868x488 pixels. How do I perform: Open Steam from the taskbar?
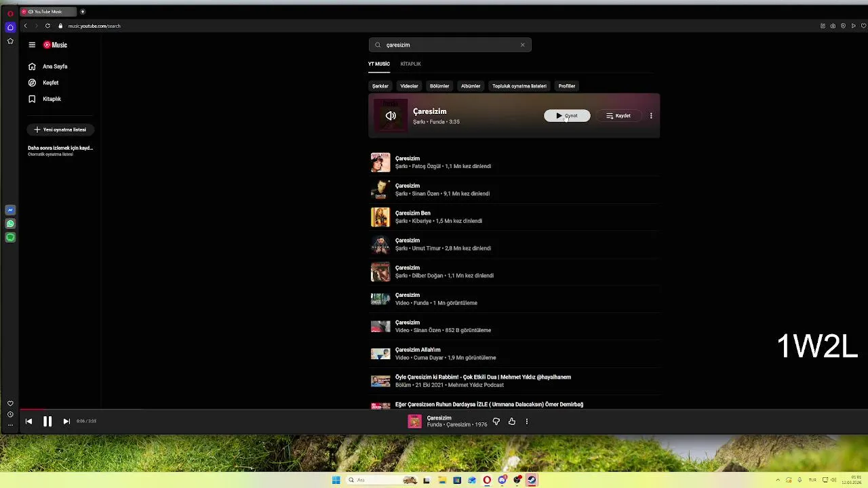pyautogui.click(x=532, y=480)
